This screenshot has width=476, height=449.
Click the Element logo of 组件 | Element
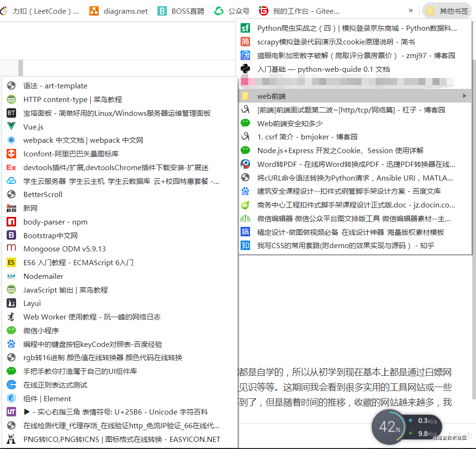coord(11,398)
